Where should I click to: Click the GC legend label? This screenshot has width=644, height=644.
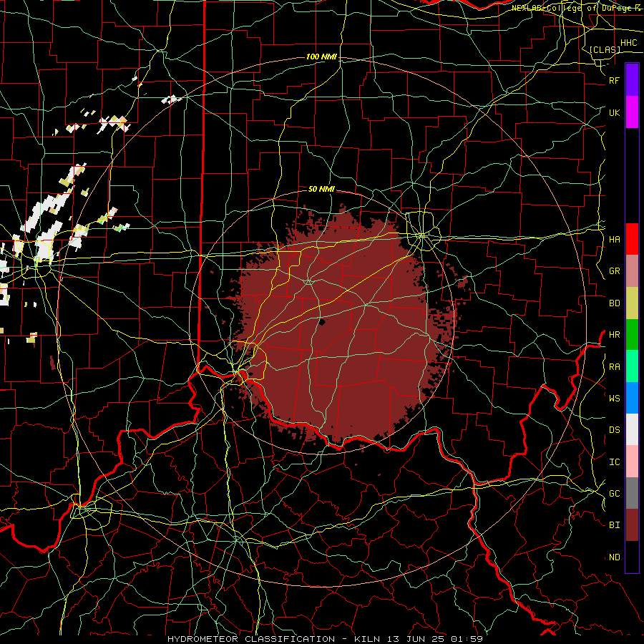click(614, 493)
